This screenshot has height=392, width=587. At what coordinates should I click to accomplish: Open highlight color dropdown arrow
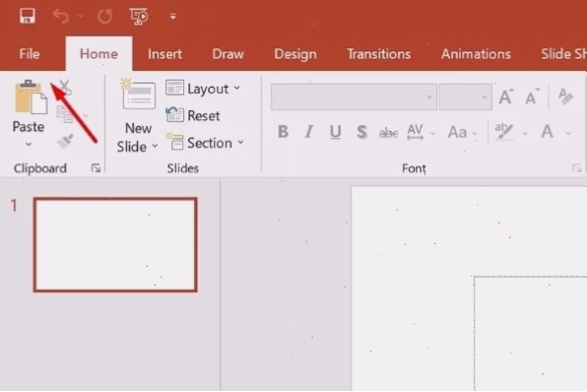pyautogui.click(x=525, y=133)
